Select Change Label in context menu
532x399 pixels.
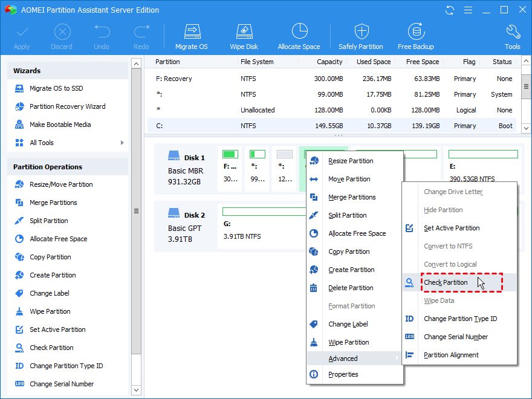click(x=355, y=325)
